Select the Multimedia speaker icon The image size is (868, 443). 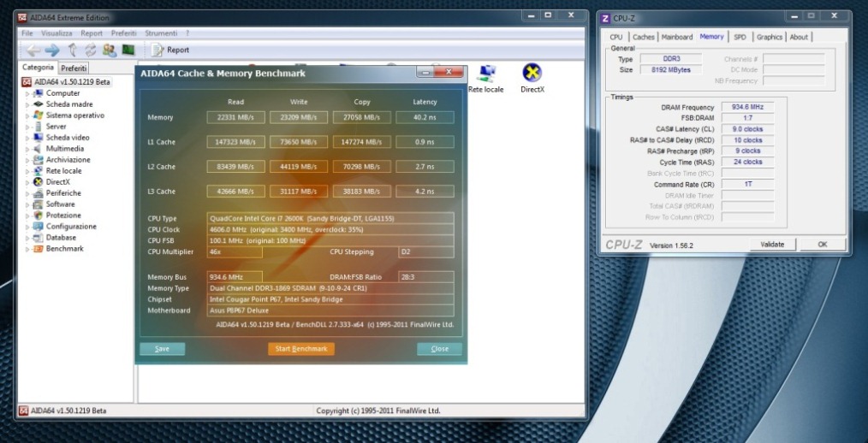38,149
